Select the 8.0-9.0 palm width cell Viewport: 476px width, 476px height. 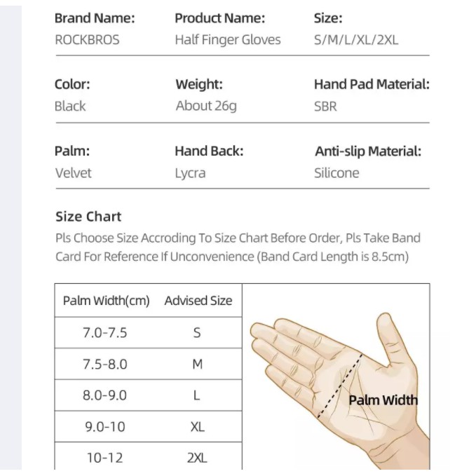click(x=104, y=395)
